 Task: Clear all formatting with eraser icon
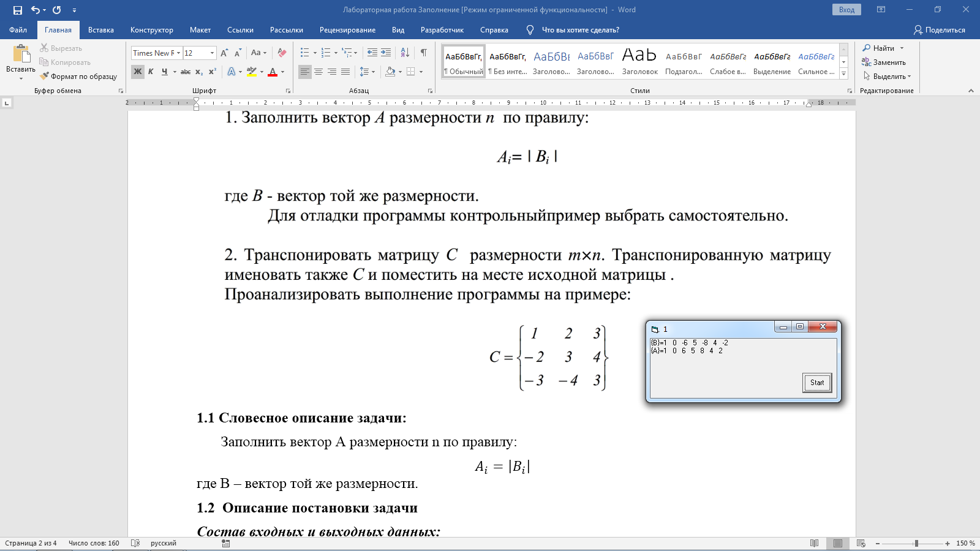[x=282, y=53]
